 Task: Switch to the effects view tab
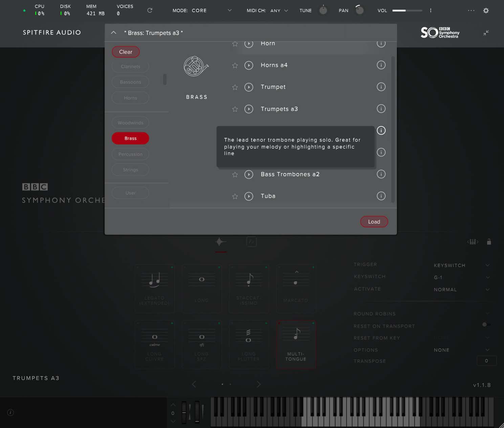coord(251,242)
